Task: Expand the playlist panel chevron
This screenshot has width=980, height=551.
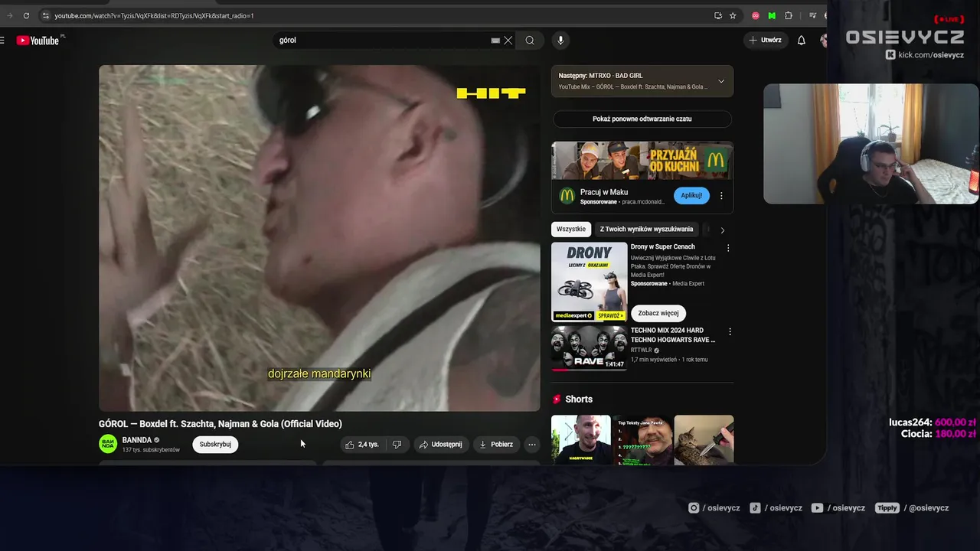Action: pos(720,81)
